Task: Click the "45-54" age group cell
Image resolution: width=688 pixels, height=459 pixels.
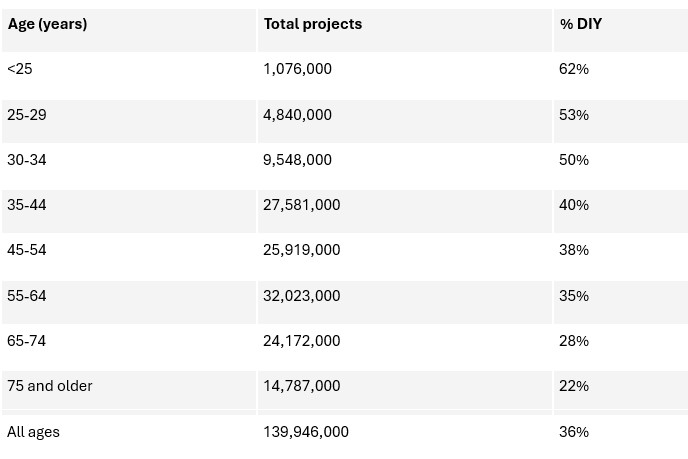Action: click(27, 250)
